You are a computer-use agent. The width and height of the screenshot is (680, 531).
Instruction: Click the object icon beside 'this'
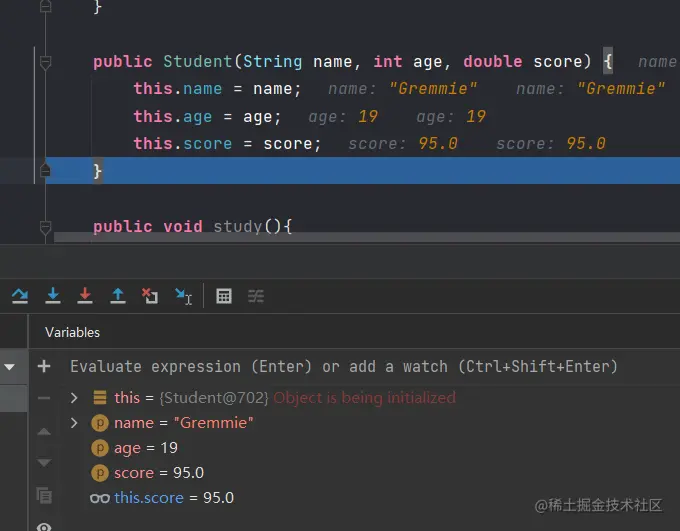(100, 397)
